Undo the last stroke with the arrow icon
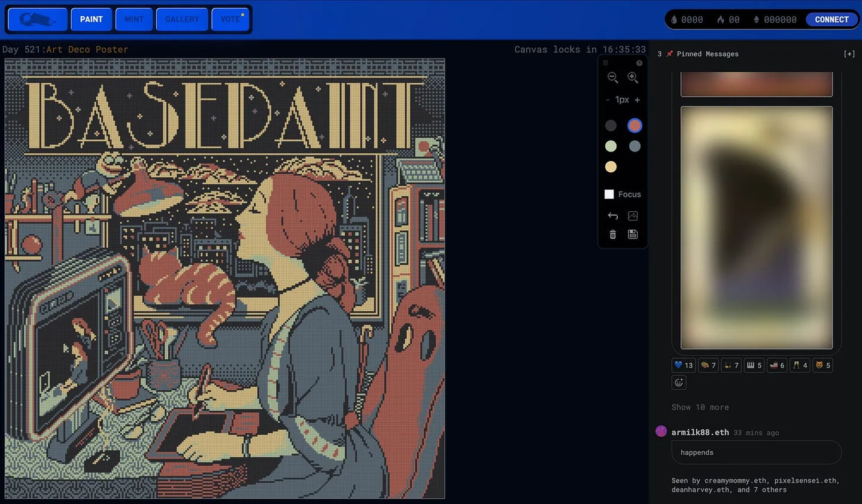Screen dimensions: 862x504 pyautogui.click(x=612, y=215)
